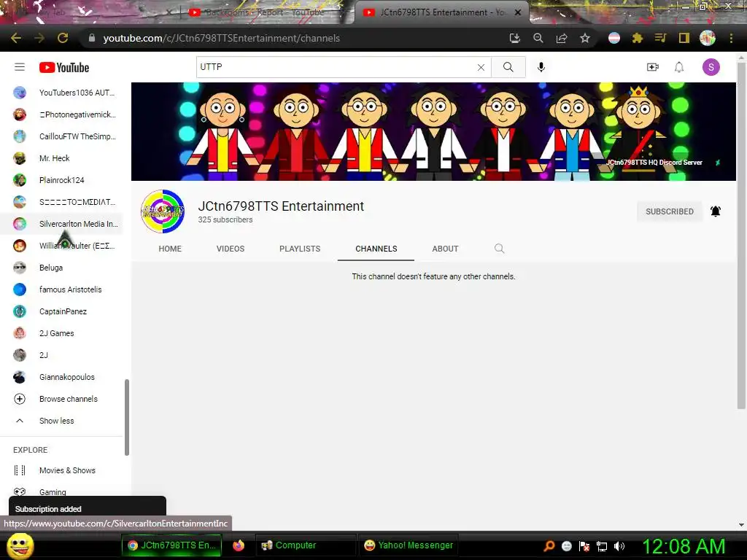Click the zoom magnifier icon in address bar
Viewport: 747px width, 560px height.
[x=538, y=38]
